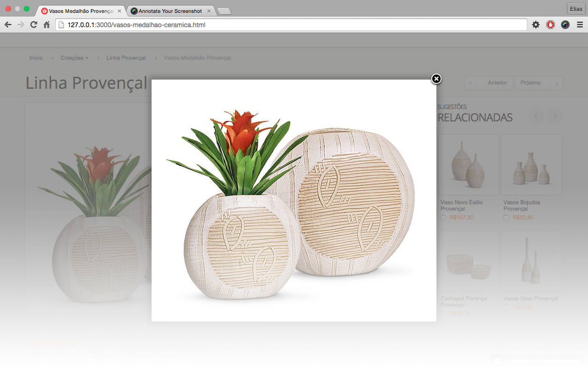The width and height of the screenshot is (588, 368).
Task: Show previous related suggestions with left arrow
Action: (536, 116)
